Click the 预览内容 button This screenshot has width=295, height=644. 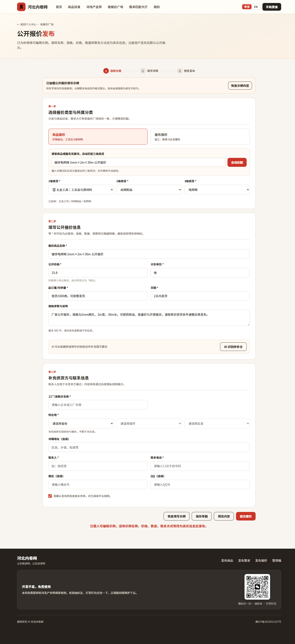point(224,516)
